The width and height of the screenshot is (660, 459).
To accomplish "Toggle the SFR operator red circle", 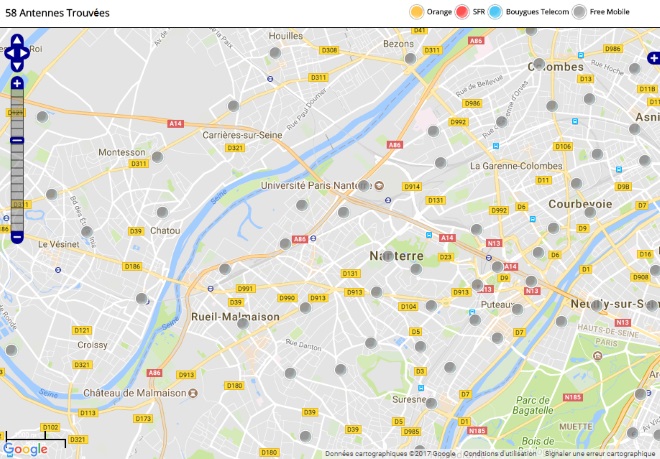I will point(462,12).
